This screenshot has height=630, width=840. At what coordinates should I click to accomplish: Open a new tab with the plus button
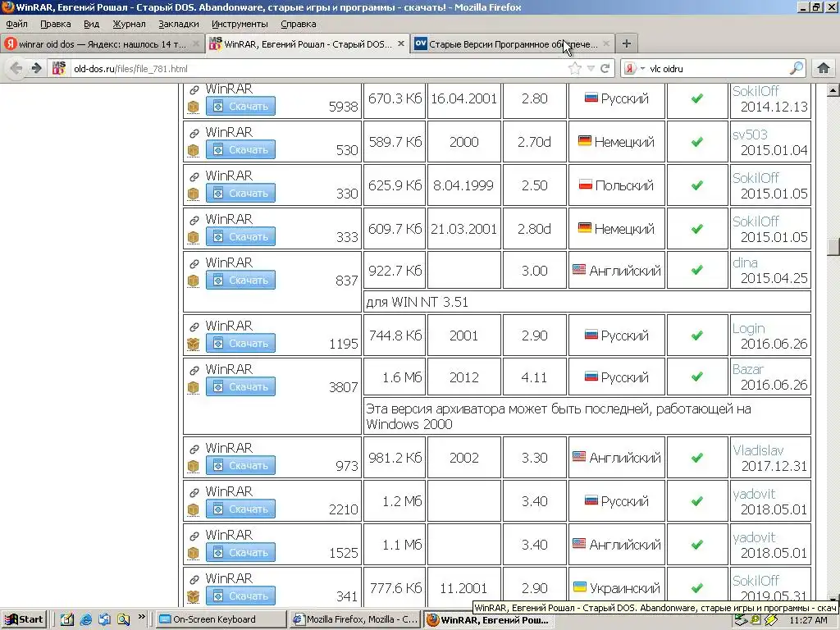click(626, 44)
